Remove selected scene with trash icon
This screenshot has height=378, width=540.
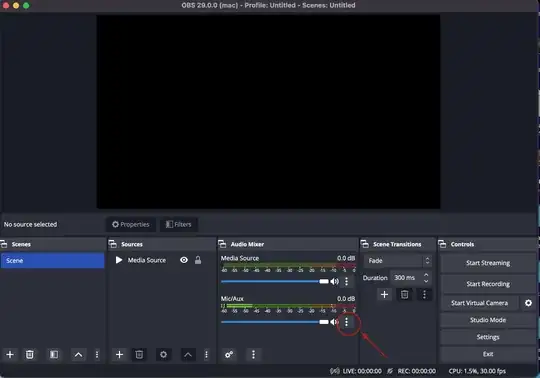[x=30, y=354]
